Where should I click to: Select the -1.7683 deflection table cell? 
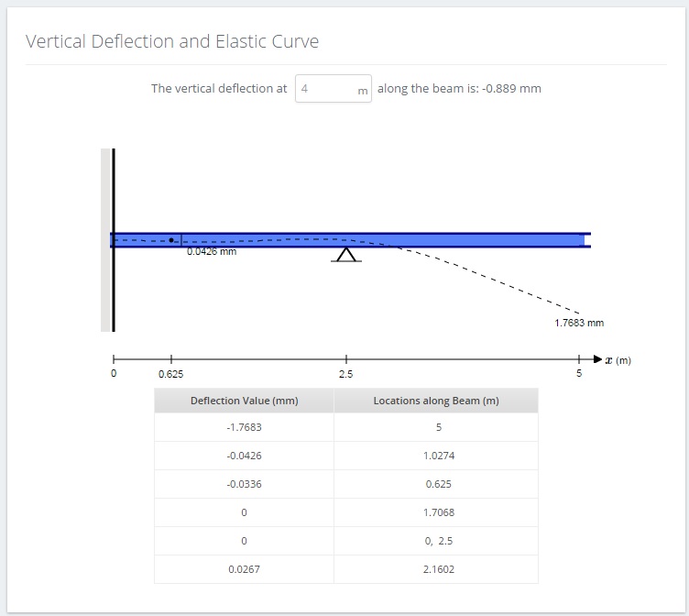click(x=244, y=427)
